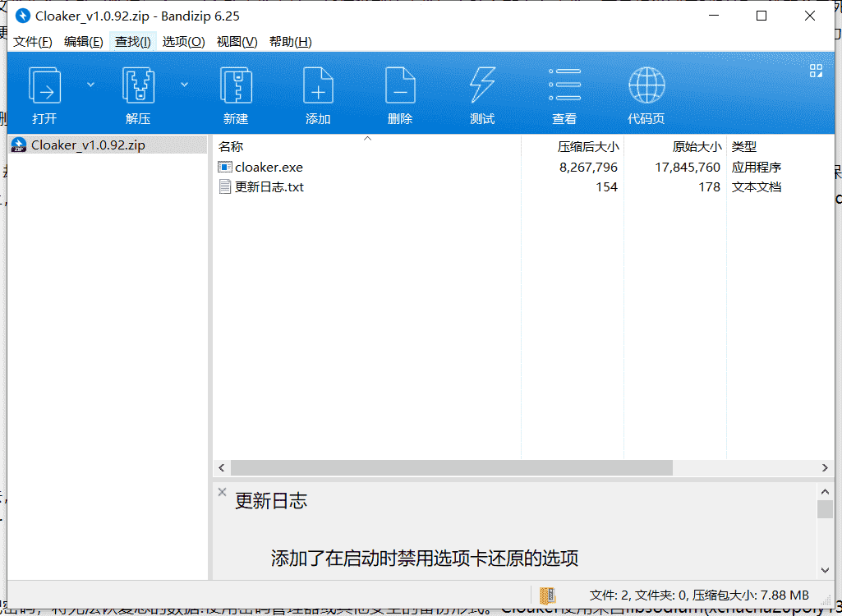The image size is (842, 616).
Task: Click the compressed size 8,267,796 cell
Action: [588, 167]
